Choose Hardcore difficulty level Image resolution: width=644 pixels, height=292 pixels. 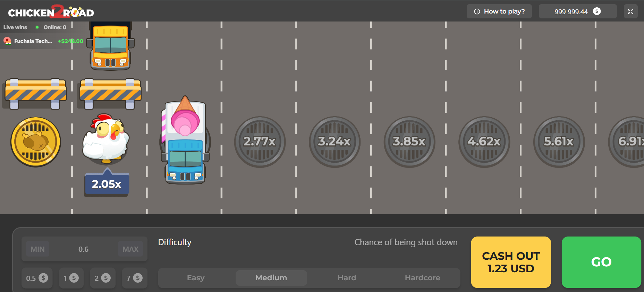pos(422,278)
